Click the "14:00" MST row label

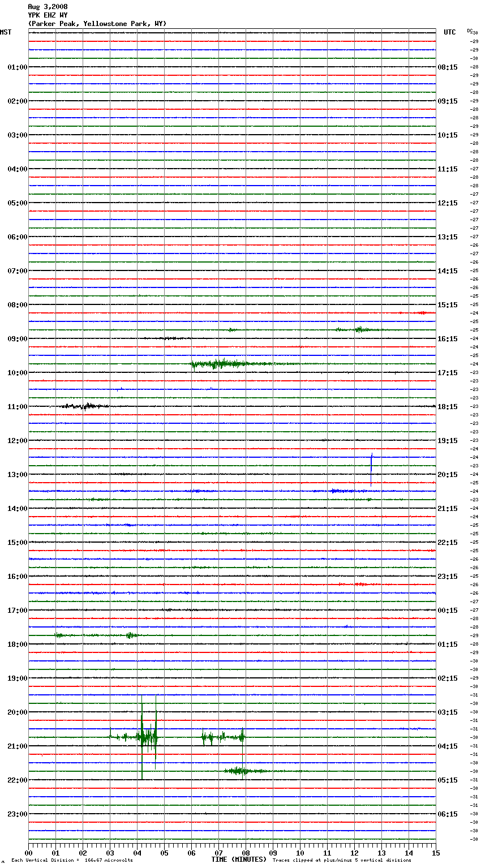pos(18,509)
